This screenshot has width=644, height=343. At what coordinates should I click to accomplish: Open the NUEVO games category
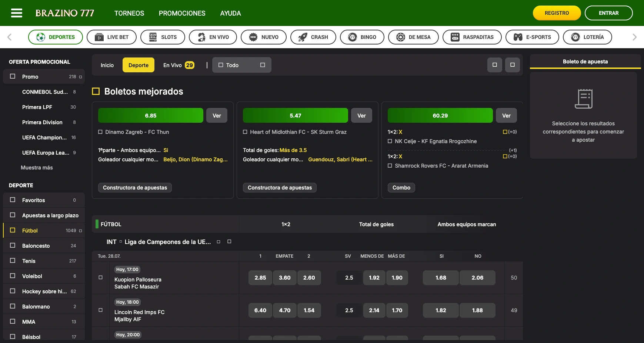point(264,37)
